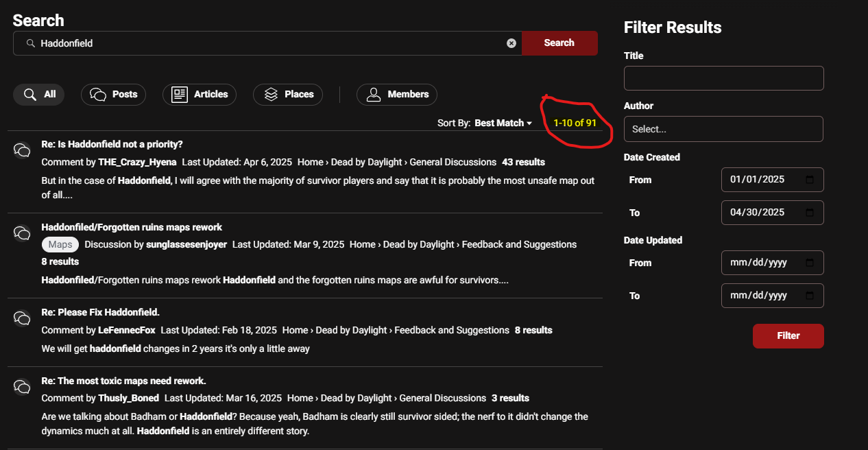Open author profile Thusly_Boned

pyautogui.click(x=129, y=398)
